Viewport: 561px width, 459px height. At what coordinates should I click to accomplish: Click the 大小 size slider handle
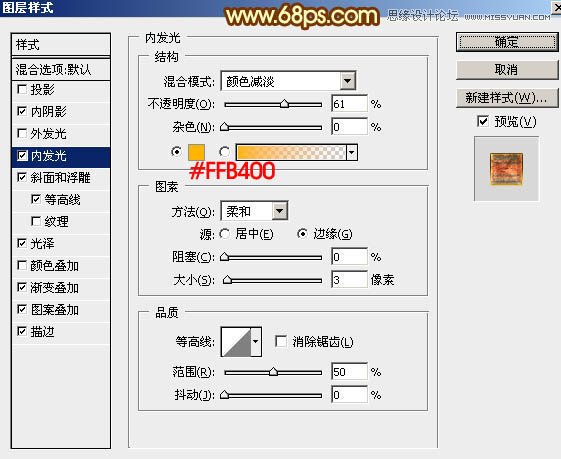[227, 280]
